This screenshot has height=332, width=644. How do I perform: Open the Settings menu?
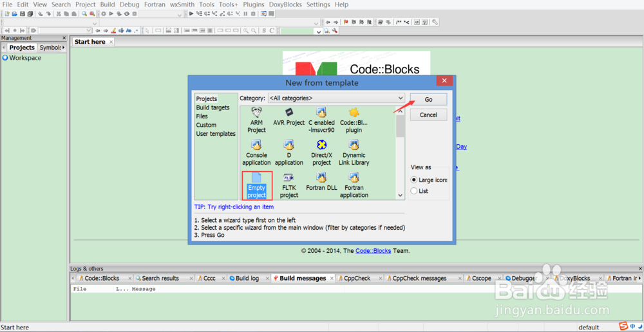click(318, 5)
